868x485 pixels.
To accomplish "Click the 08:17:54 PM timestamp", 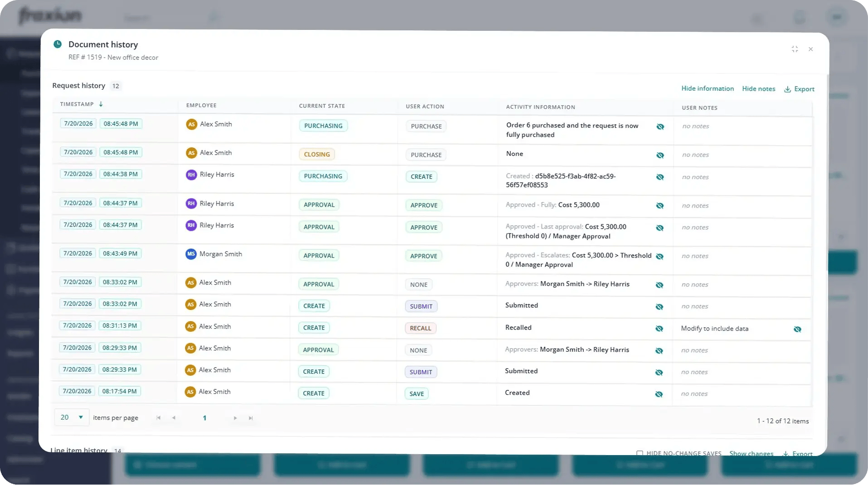I will click(119, 391).
